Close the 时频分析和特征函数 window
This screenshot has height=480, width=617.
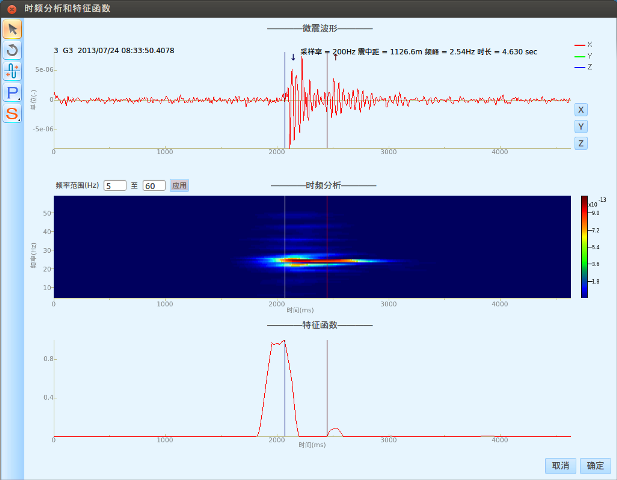coord(11,7)
